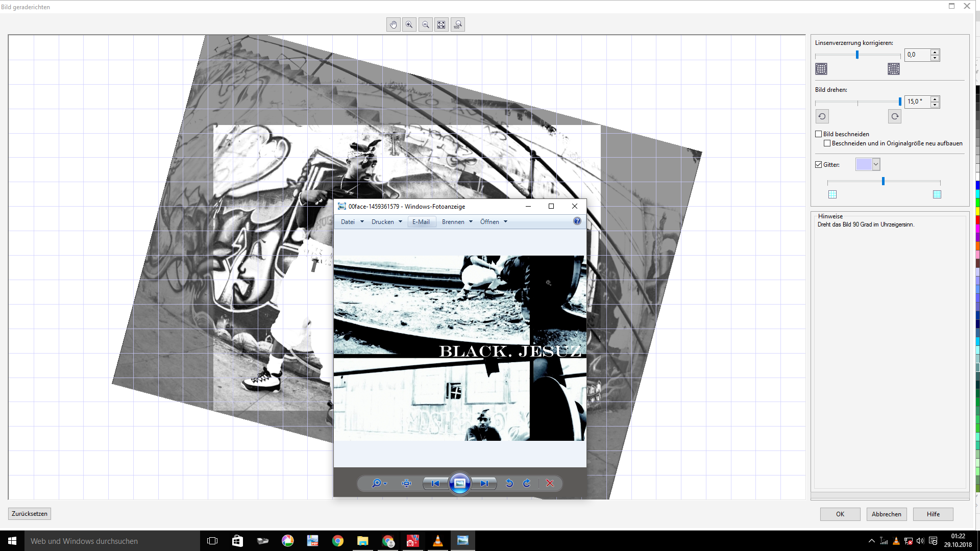Go to previous photo in Fotoanzeige
980x551 pixels.
tap(435, 483)
